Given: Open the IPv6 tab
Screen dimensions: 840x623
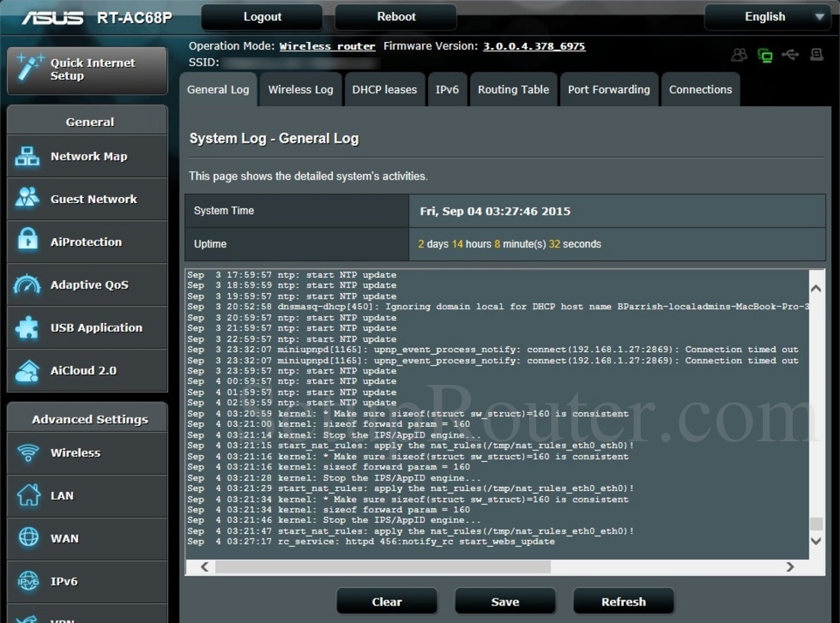Looking at the screenshot, I should pyautogui.click(x=447, y=89).
